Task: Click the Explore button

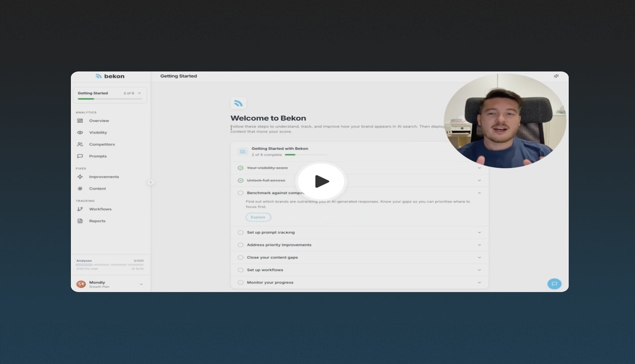Action: pyautogui.click(x=258, y=217)
